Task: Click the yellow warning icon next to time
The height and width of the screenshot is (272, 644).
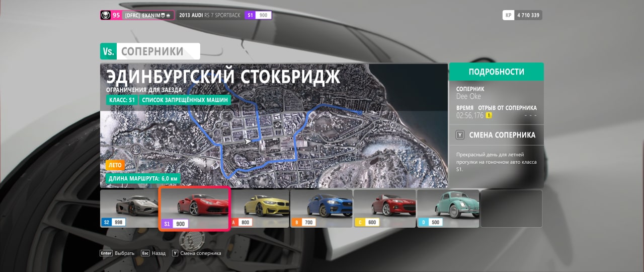Action: (489, 115)
